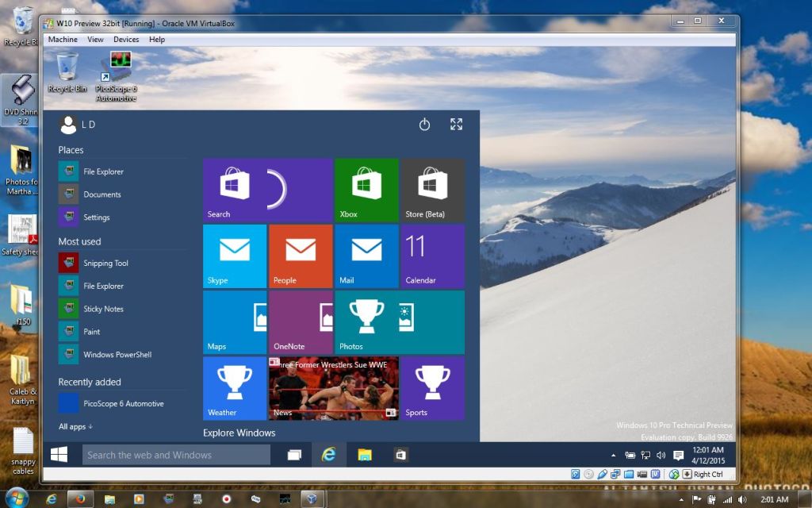Open Windows Media Player on host taskbar

click(x=139, y=498)
